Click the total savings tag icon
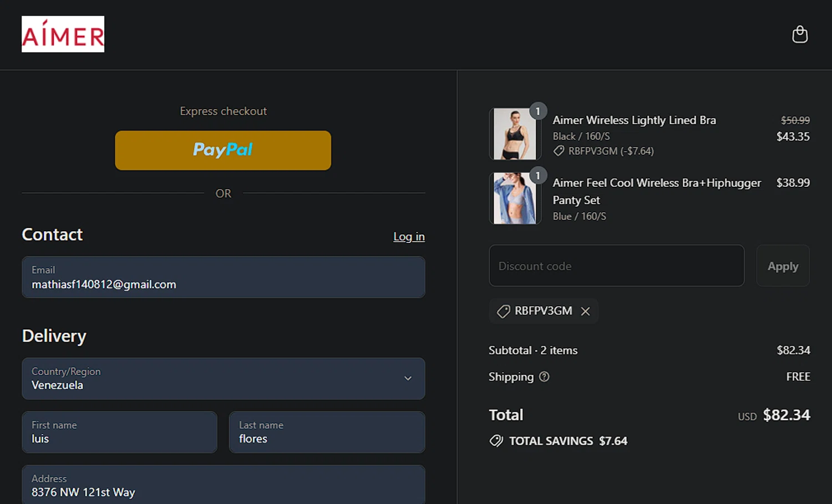Viewport: 832px width, 504px height. click(496, 441)
